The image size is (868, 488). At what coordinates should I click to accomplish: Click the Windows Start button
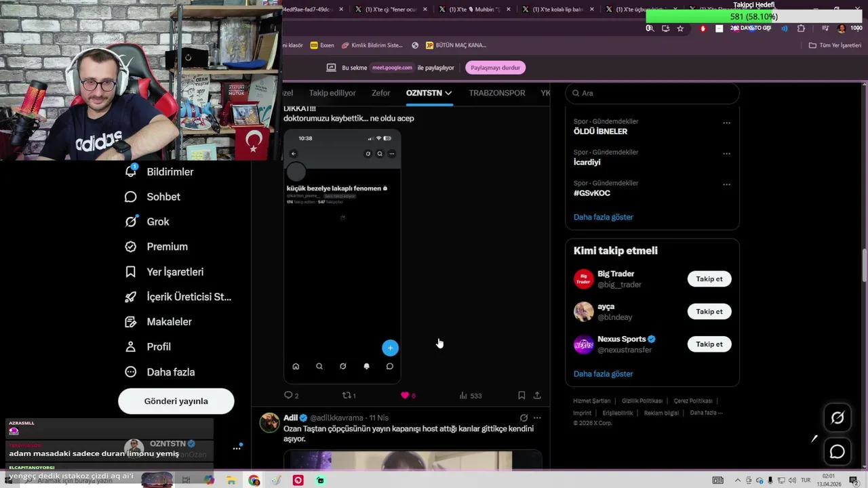pos(9,481)
